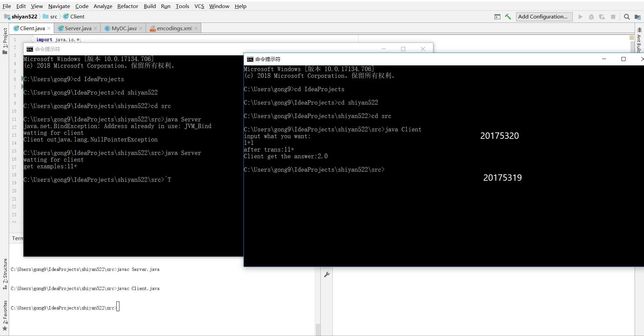Open the File menu

click(x=7, y=6)
